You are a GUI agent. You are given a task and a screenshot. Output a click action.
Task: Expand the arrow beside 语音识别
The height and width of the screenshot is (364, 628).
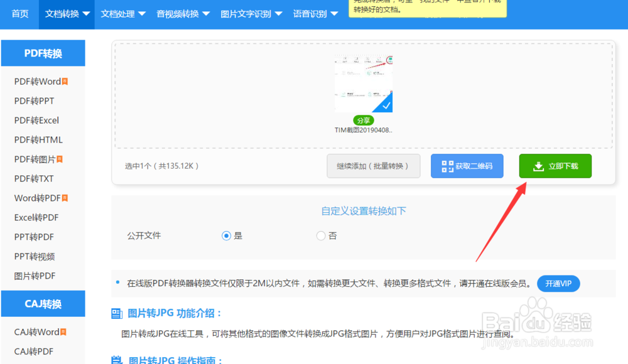334,14
